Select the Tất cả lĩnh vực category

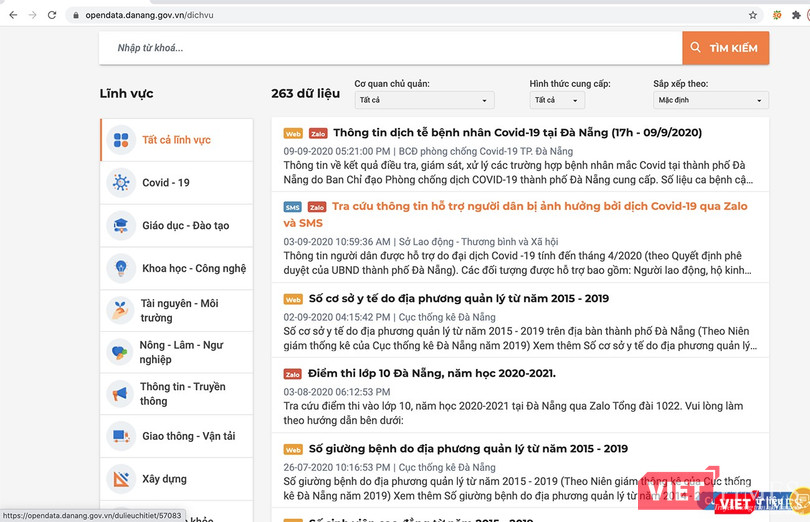[176, 140]
